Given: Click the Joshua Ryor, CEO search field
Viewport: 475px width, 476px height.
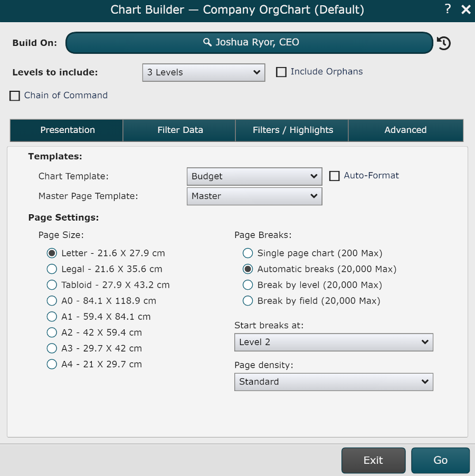Looking at the screenshot, I should [249, 43].
